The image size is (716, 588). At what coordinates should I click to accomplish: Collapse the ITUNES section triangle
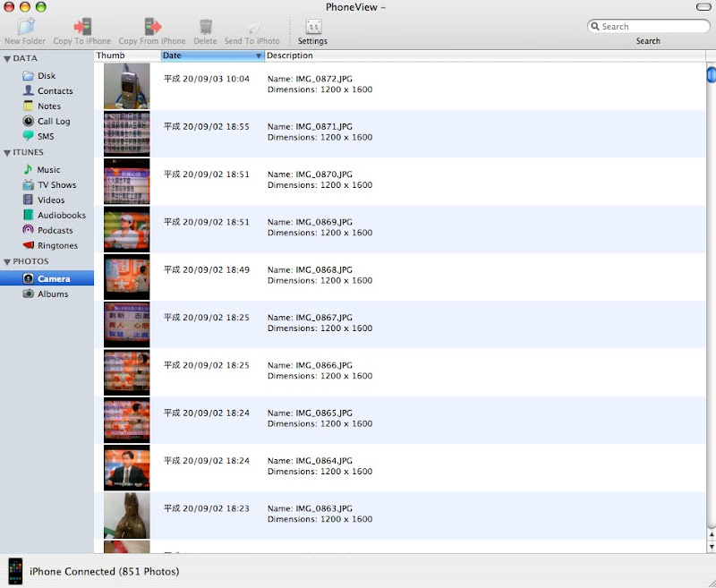click(x=7, y=153)
